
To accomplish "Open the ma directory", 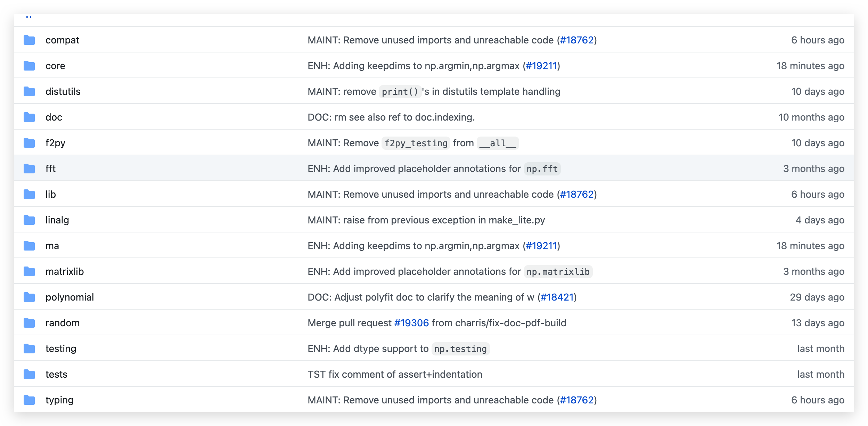I will click(52, 246).
